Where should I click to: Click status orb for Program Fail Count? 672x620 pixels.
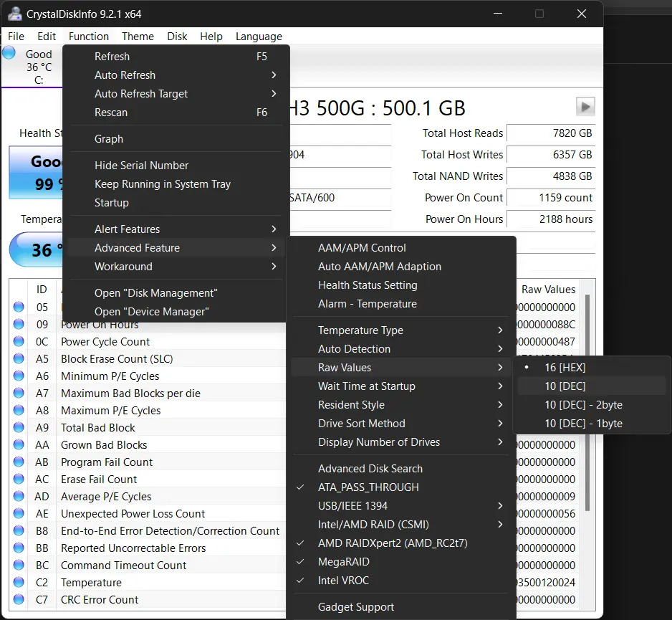pyautogui.click(x=19, y=462)
